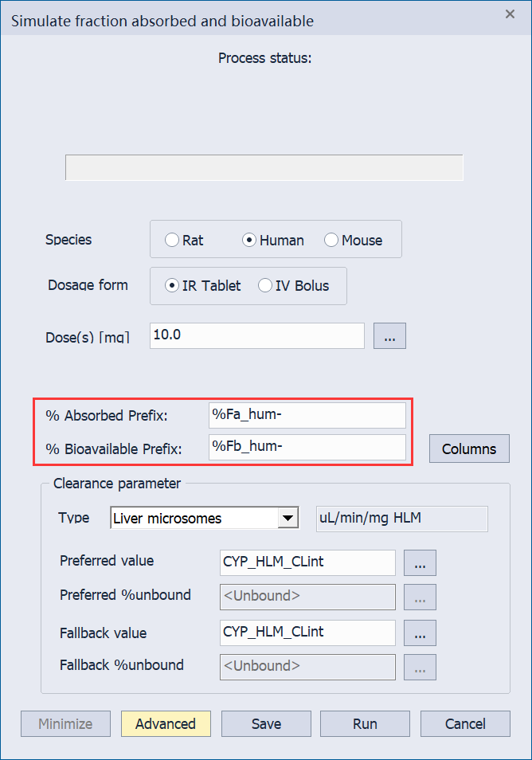Viewport: 532px width, 760px height.
Task: Click the Save button
Action: tap(266, 723)
